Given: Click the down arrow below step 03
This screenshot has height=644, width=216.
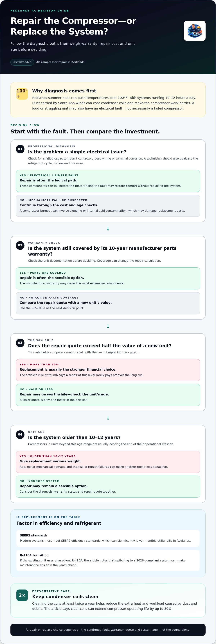Looking at the screenshot, I should pyautogui.click(x=108, y=418).
